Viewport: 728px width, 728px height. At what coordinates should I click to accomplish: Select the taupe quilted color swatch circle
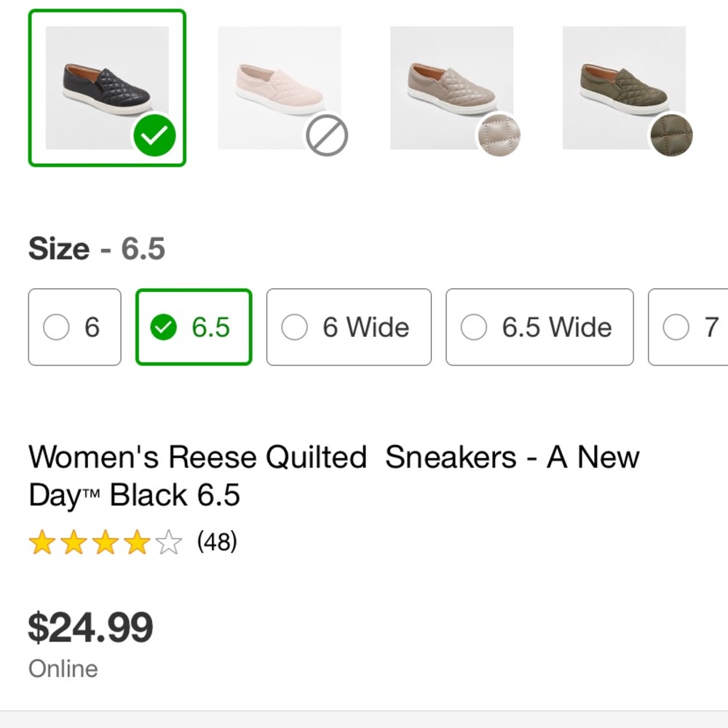(499, 135)
